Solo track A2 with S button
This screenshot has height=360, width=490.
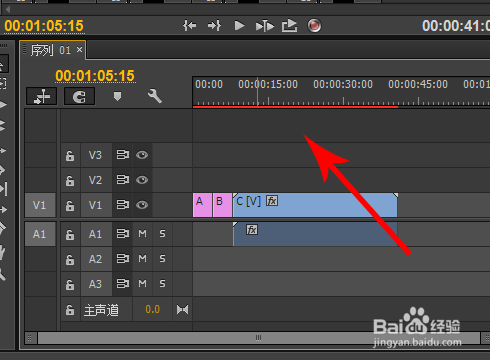pos(162,259)
